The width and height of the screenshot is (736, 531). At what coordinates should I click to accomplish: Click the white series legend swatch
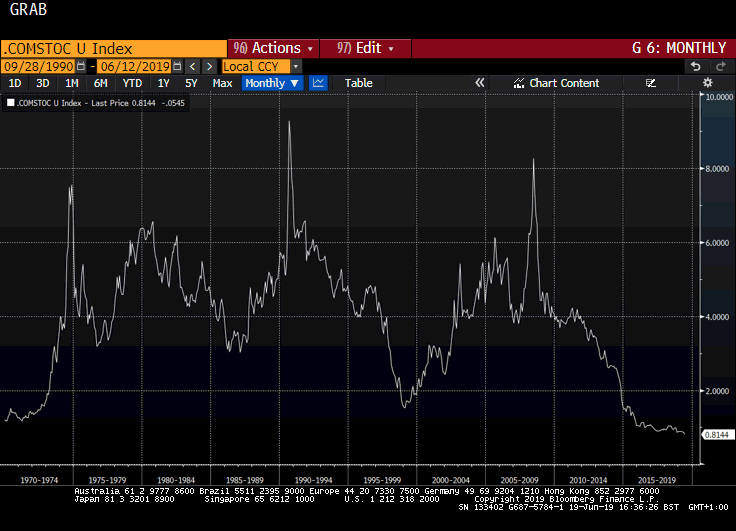tap(11, 102)
